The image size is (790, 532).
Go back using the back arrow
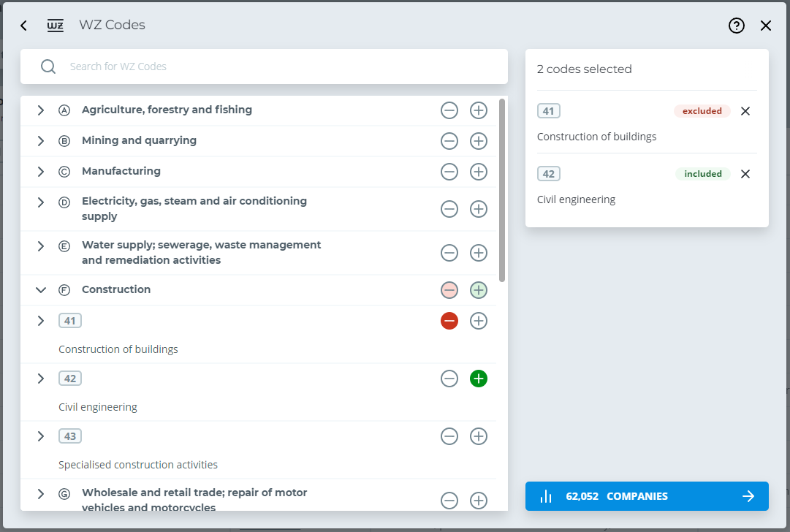[23, 25]
